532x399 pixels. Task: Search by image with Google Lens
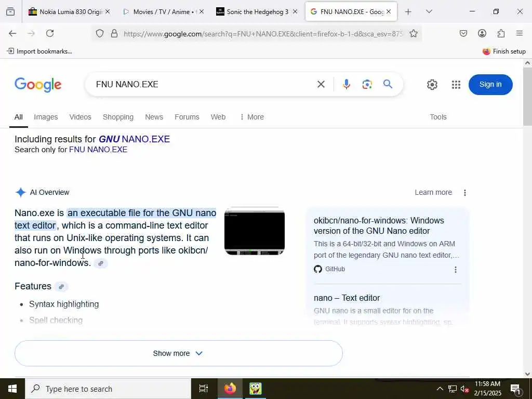coord(367,84)
